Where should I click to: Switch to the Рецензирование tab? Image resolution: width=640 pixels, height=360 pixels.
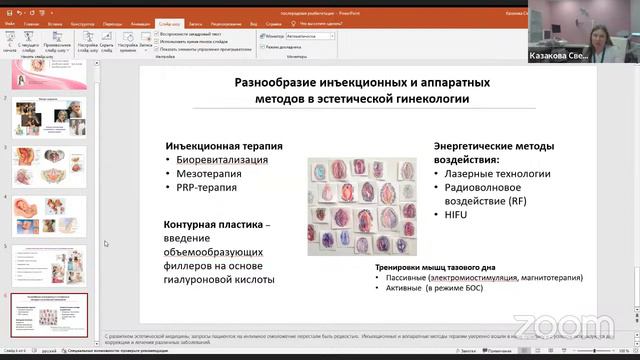coord(226,24)
